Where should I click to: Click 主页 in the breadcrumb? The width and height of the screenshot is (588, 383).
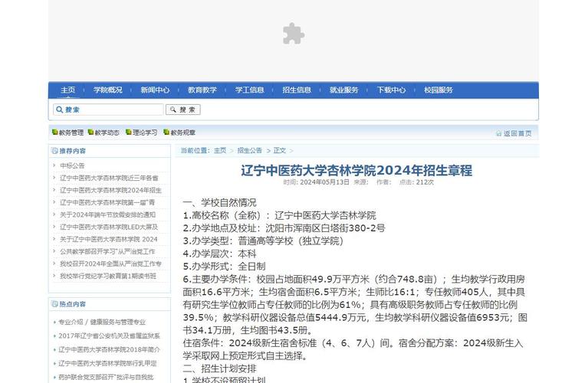click(x=220, y=151)
